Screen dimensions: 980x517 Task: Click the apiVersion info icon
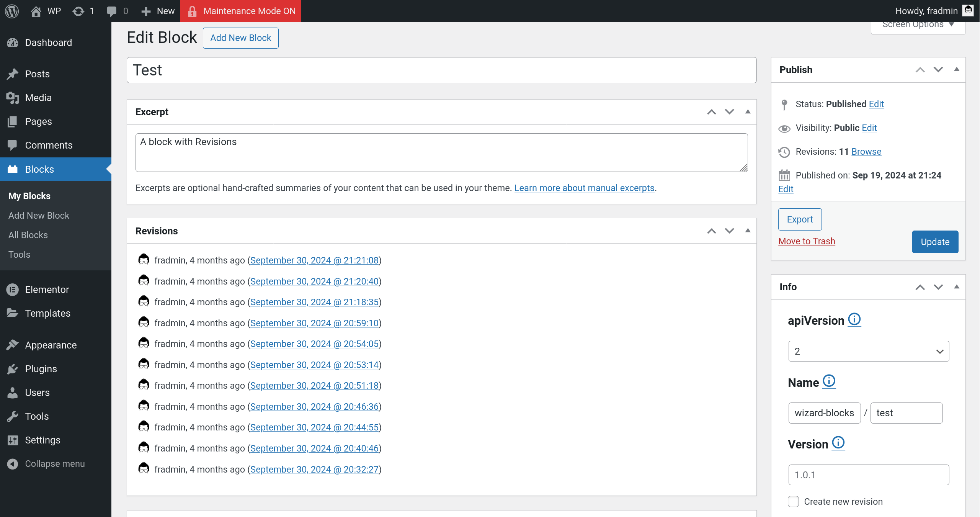[854, 319]
